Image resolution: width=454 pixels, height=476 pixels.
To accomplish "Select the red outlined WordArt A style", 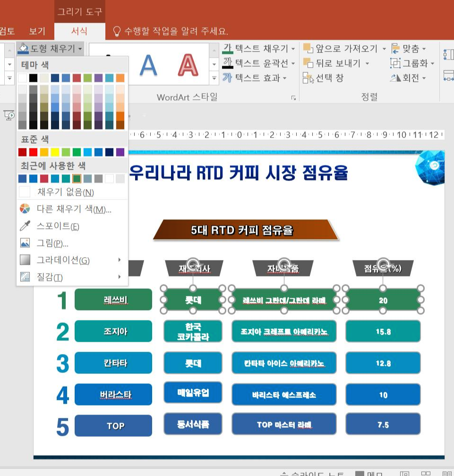I will [x=188, y=65].
